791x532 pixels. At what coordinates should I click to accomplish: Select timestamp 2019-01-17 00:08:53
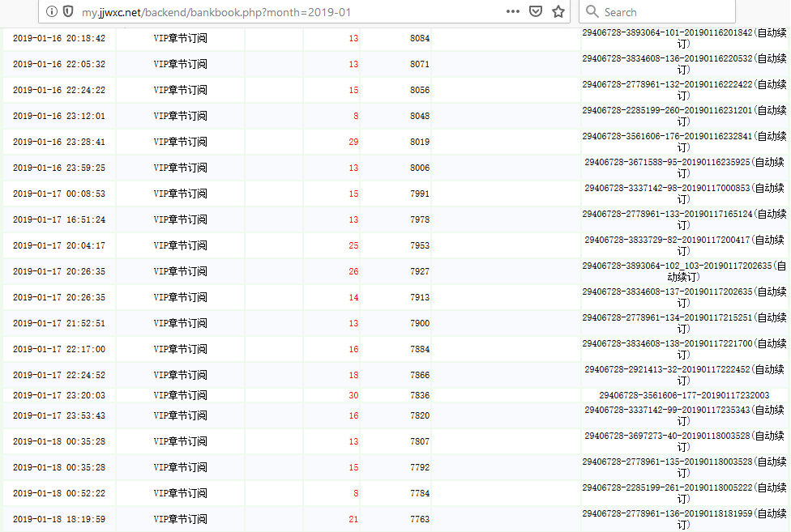point(59,194)
